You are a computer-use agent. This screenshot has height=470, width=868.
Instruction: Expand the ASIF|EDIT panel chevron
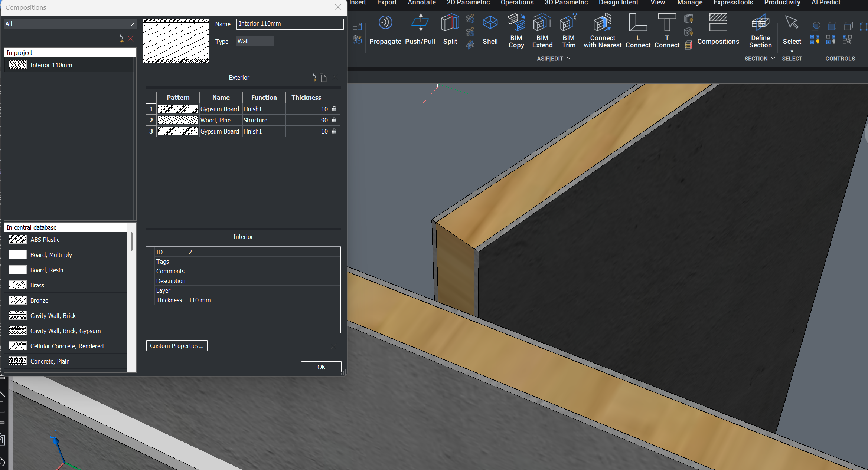point(569,59)
